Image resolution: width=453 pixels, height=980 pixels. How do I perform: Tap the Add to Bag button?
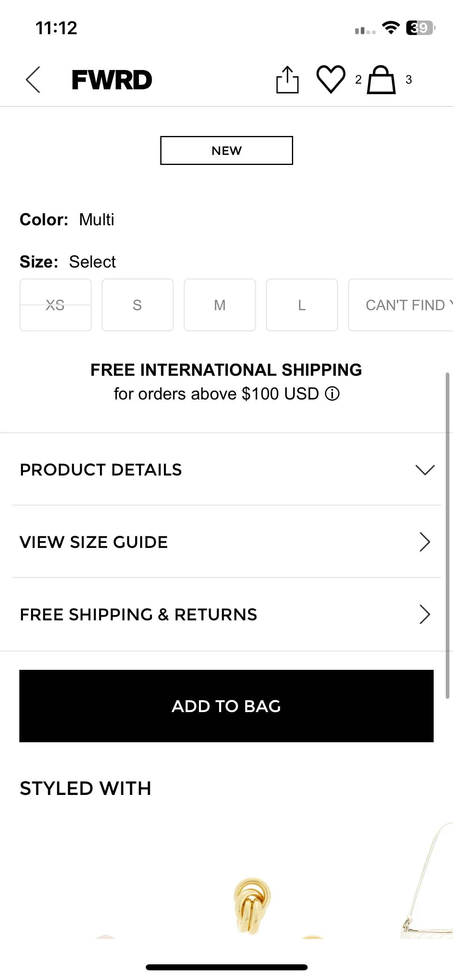pyautogui.click(x=226, y=706)
